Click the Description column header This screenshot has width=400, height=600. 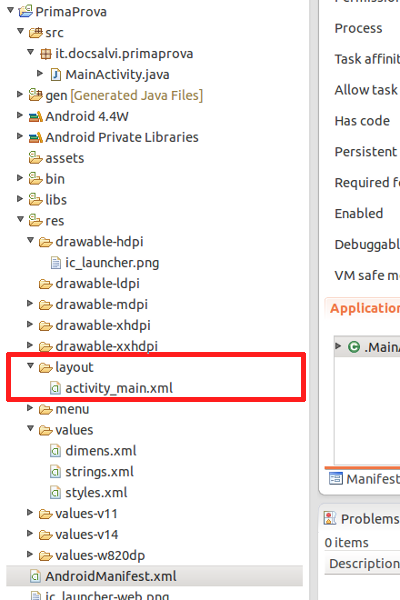coord(362,564)
